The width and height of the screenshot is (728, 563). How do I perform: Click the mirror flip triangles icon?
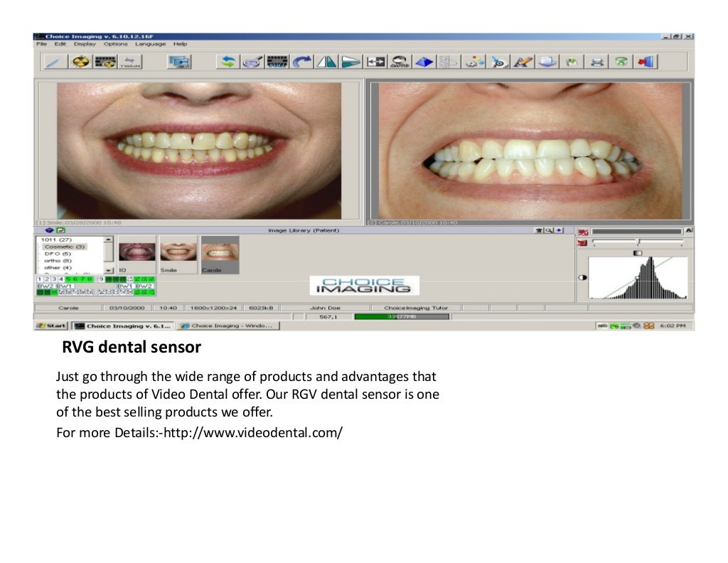327,62
